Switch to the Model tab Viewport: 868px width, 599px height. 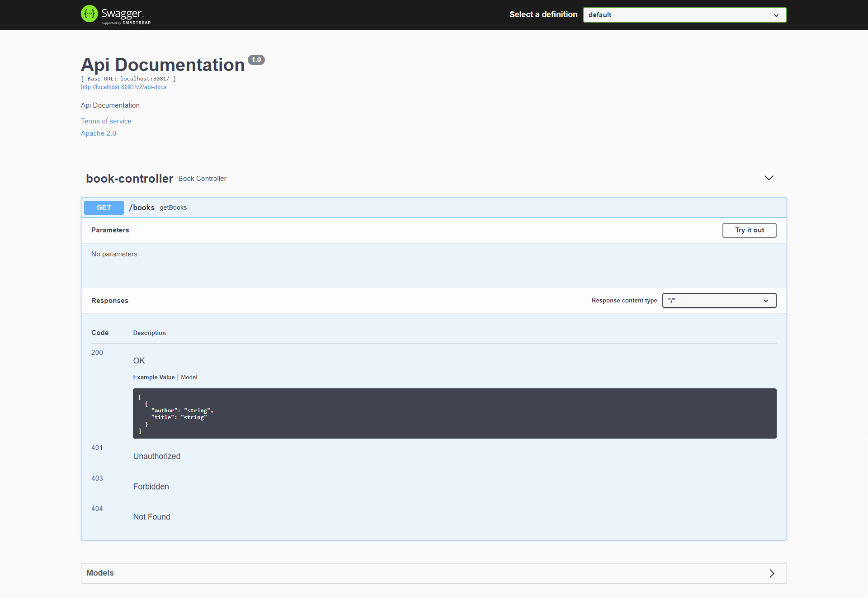[189, 377]
